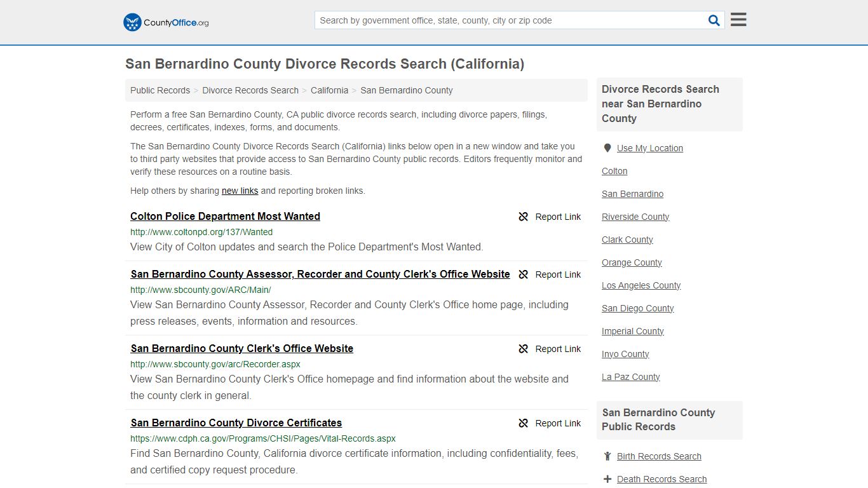Open the Imperial County link
The width and height of the screenshot is (868, 488).
[633, 331]
